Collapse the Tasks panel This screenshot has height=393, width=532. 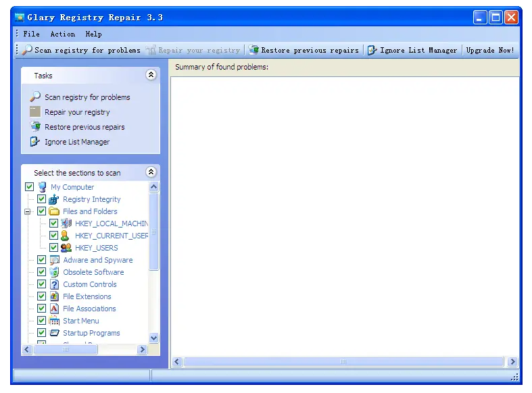pos(151,75)
